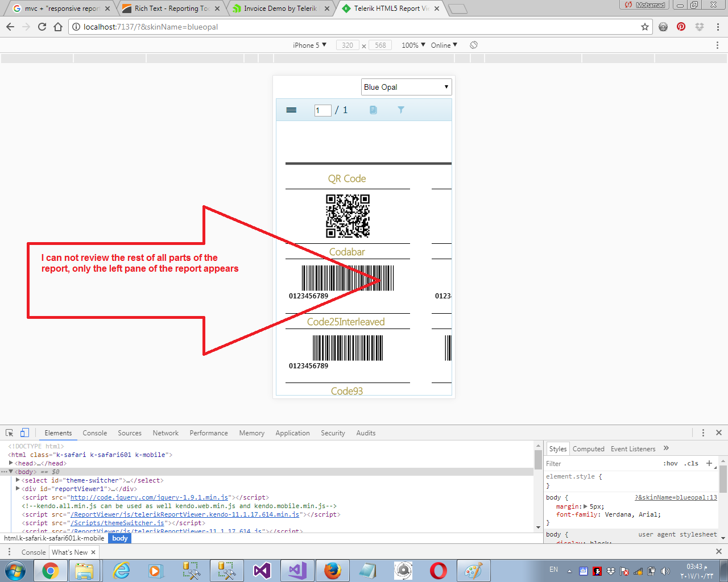Show more Styles pane tabs
Viewport: 728px width, 582px height.
point(667,448)
